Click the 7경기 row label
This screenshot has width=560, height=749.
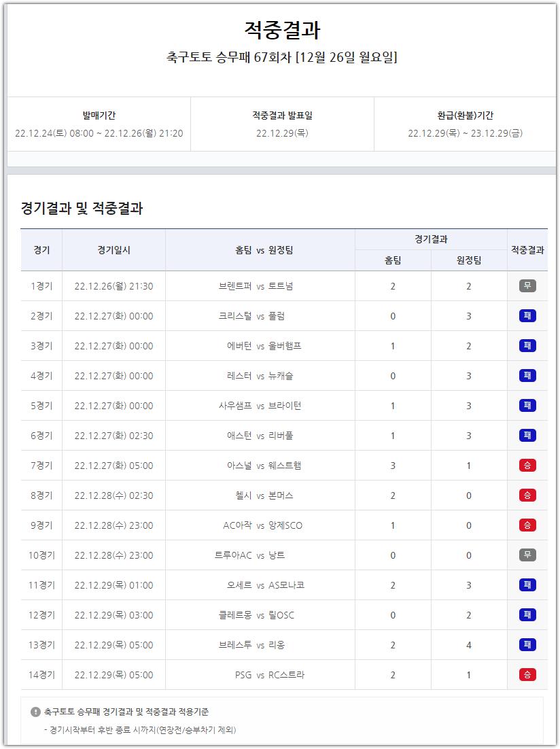41,466
